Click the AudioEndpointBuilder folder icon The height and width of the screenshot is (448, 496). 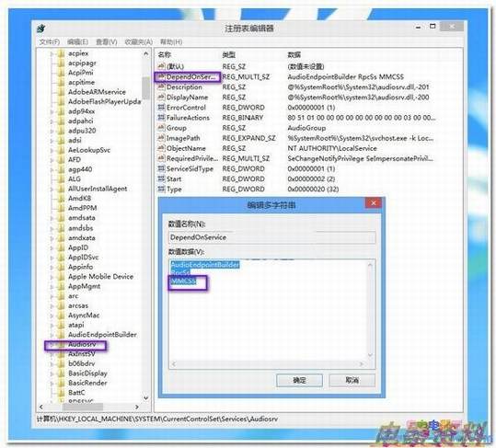(61, 335)
